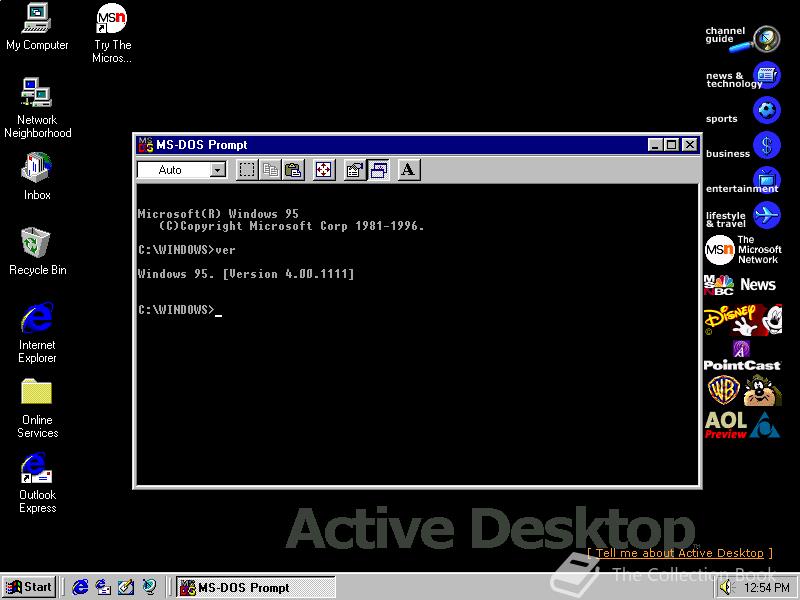This screenshot has height=600, width=800.
Task: Click the MS-DOS Prompt title bar icon
Action: coord(145,145)
